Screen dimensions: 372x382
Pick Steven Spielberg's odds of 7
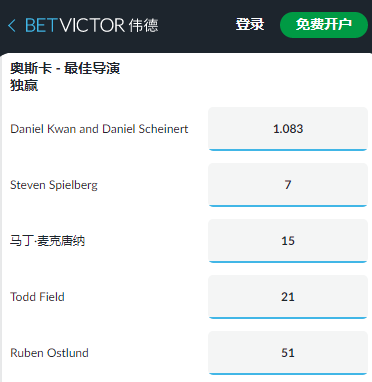pos(288,185)
